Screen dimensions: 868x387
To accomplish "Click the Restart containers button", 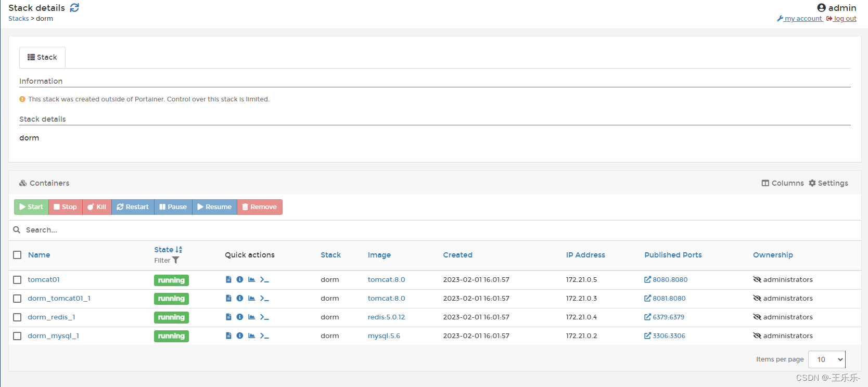I will (133, 207).
